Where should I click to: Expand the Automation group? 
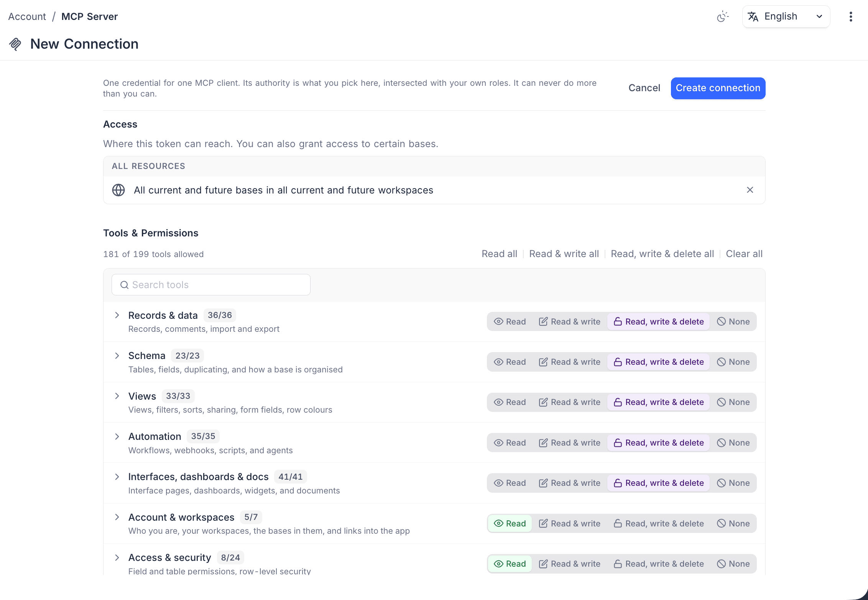click(117, 436)
